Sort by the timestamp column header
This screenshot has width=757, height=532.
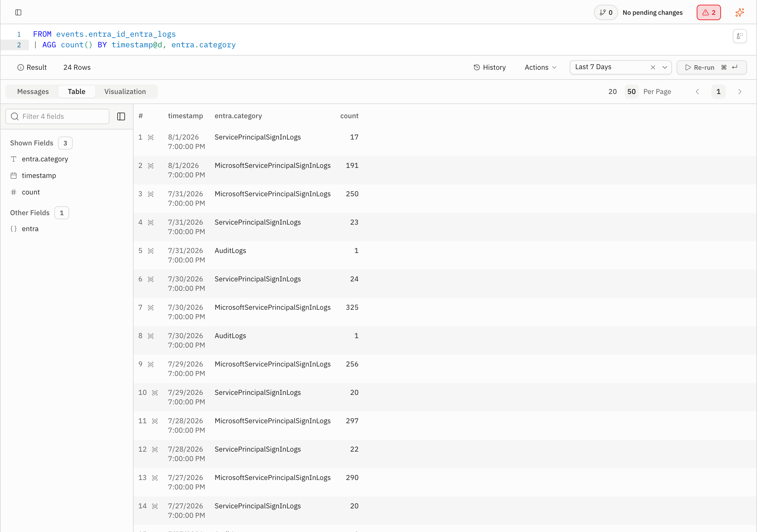(185, 116)
